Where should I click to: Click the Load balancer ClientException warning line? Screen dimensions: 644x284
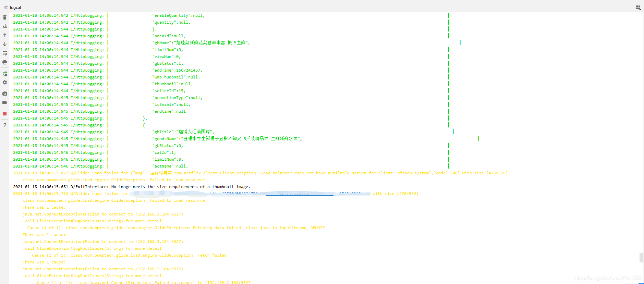[x=260, y=173]
